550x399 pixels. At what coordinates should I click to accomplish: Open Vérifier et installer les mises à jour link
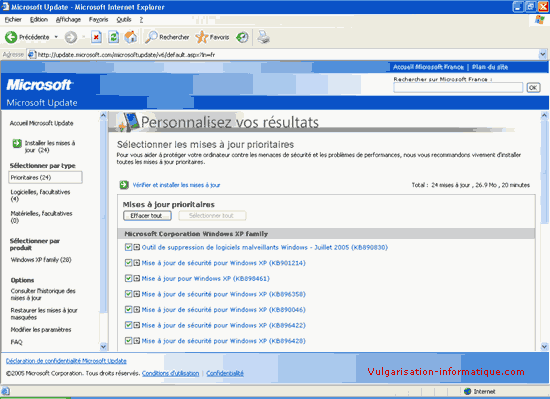point(176,185)
